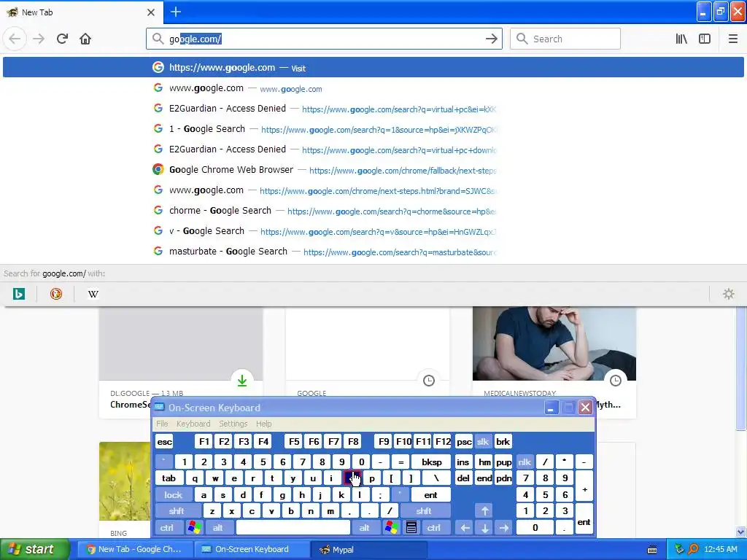Click the green download arrow on ChromeSetup tile

[242, 381]
